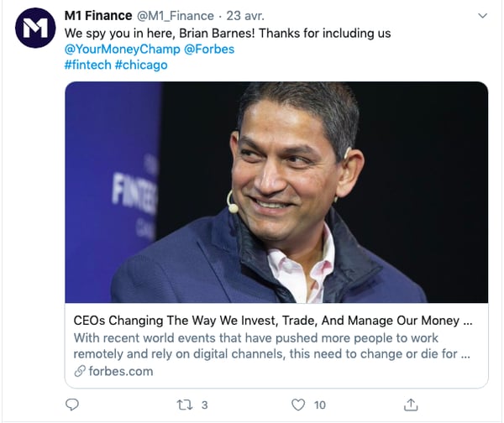Open the @M1_Finance handle

176,16
